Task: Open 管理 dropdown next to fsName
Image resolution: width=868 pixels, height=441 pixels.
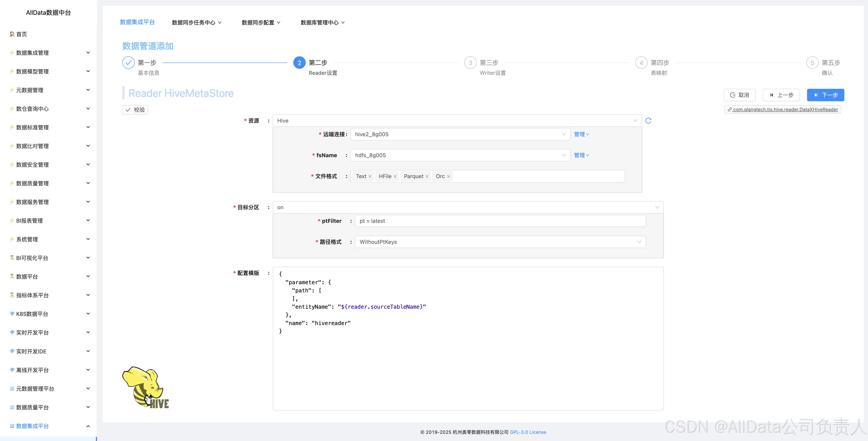Action: tap(582, 155)
